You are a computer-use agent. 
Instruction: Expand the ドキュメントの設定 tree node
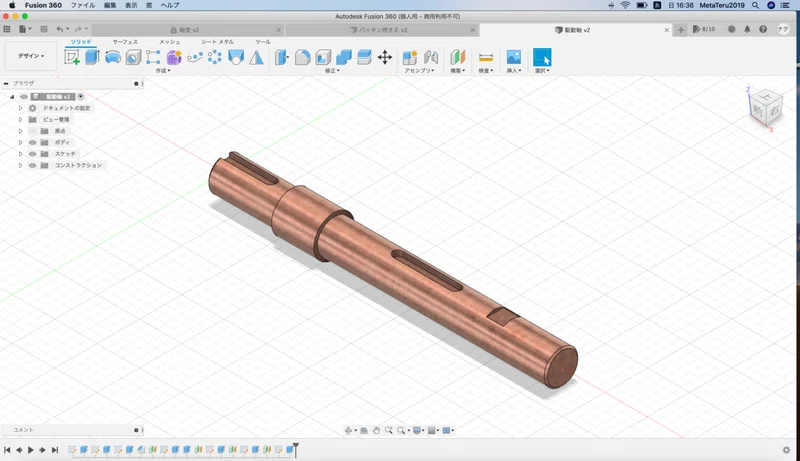20,108
